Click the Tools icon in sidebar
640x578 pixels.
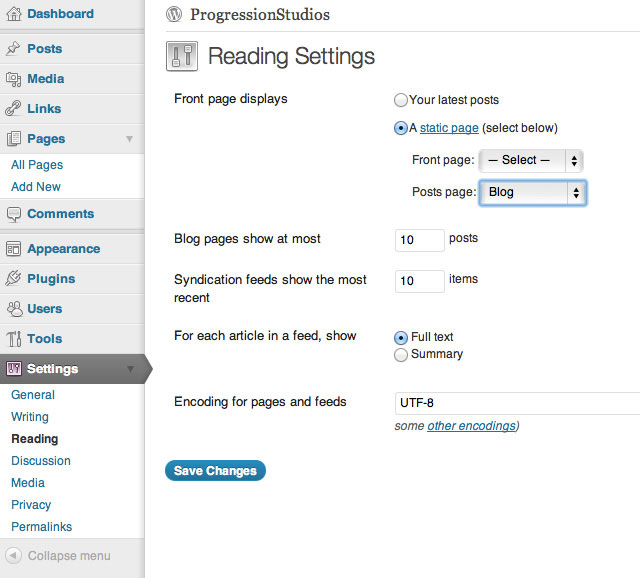click(14, 339)
